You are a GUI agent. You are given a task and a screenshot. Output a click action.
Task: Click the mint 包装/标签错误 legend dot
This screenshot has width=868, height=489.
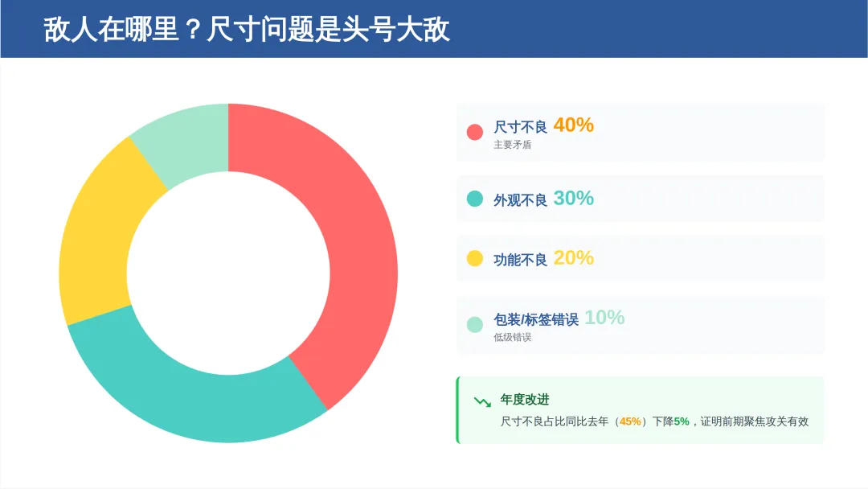pos(474,324)
